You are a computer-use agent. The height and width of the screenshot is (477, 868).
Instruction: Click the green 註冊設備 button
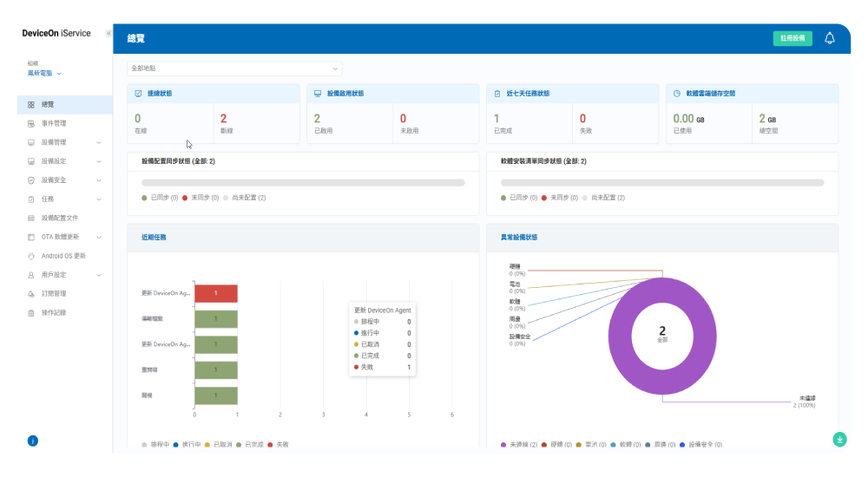[792, 38]
